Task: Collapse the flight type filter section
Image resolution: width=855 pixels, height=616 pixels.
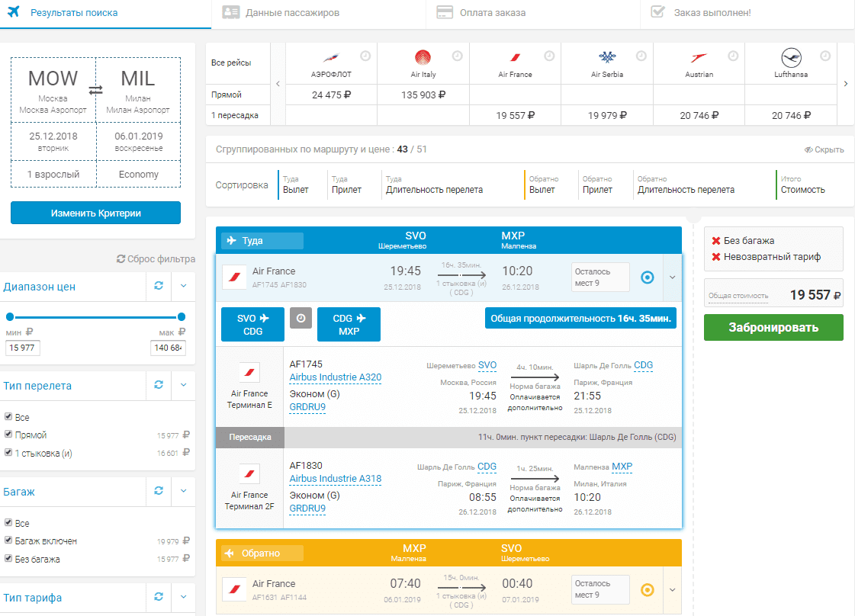Action: [184, 385]
